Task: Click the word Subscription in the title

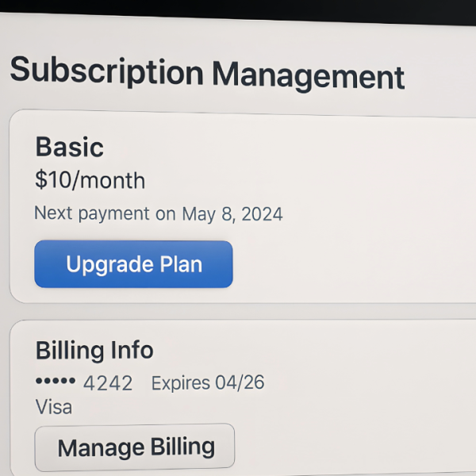Action: pyautogui.click(x=106, y=71)
